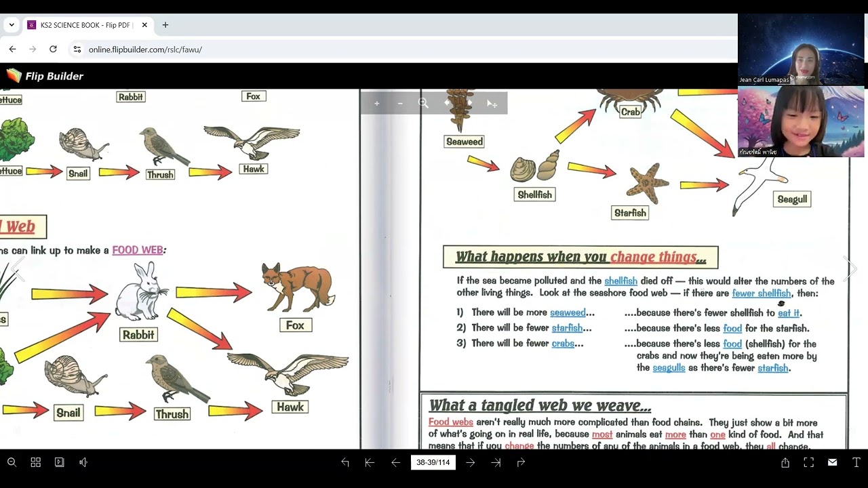Click magnifier reset in floating zoom bar
This screenshot has height=488, width=868.
(423, 103)
